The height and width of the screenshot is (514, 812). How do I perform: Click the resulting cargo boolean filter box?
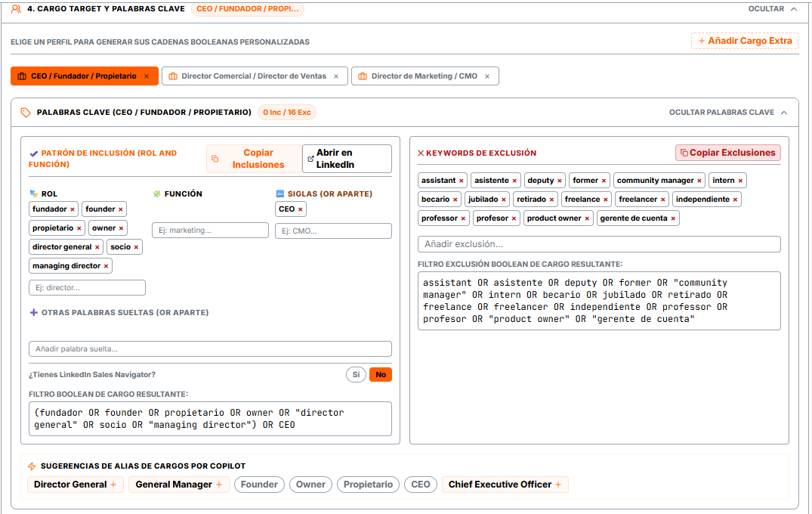(210, 419)
